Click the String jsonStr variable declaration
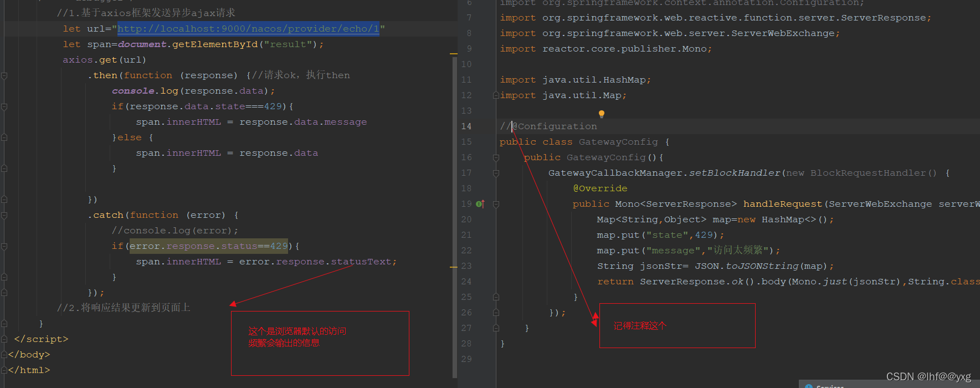The image size is (980, 388). click(643, 266)
